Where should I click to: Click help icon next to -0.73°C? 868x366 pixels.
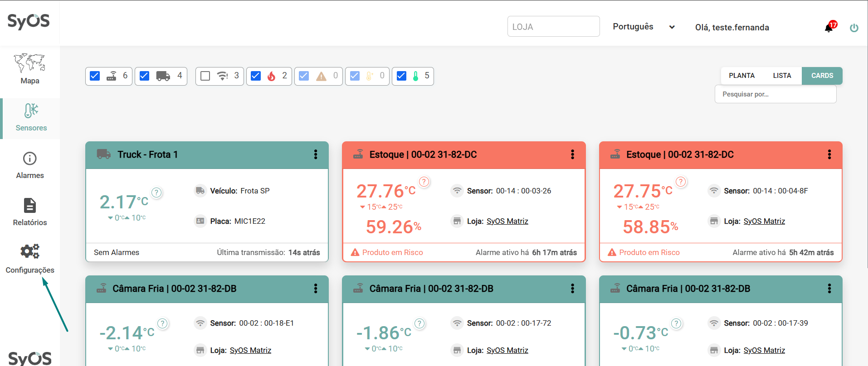click(x=676, y=323)
